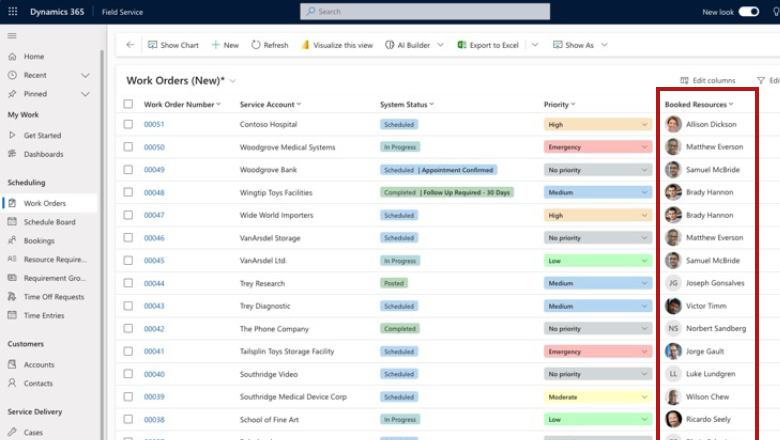Click the Dashboards icon
Image resolution: width=780 pixels, height=440 pixels.
12,154
